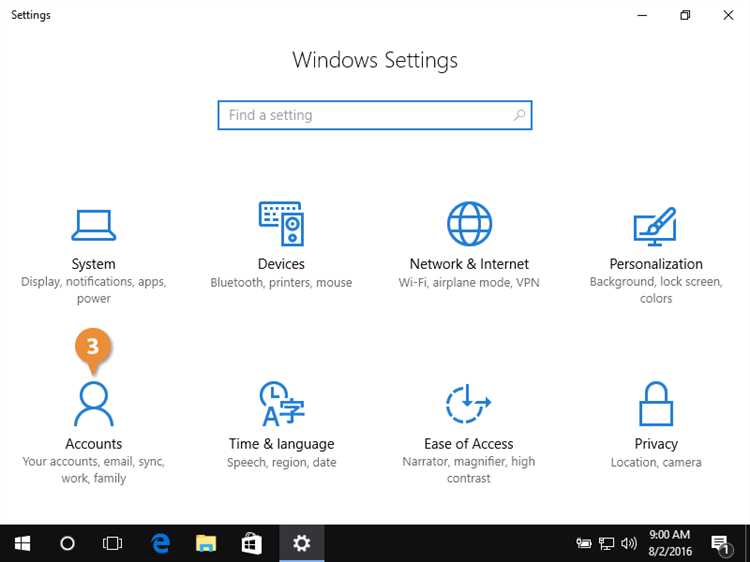Launch Microsoft Edge from taskbar
750x562 pixels.
(160, 543)
